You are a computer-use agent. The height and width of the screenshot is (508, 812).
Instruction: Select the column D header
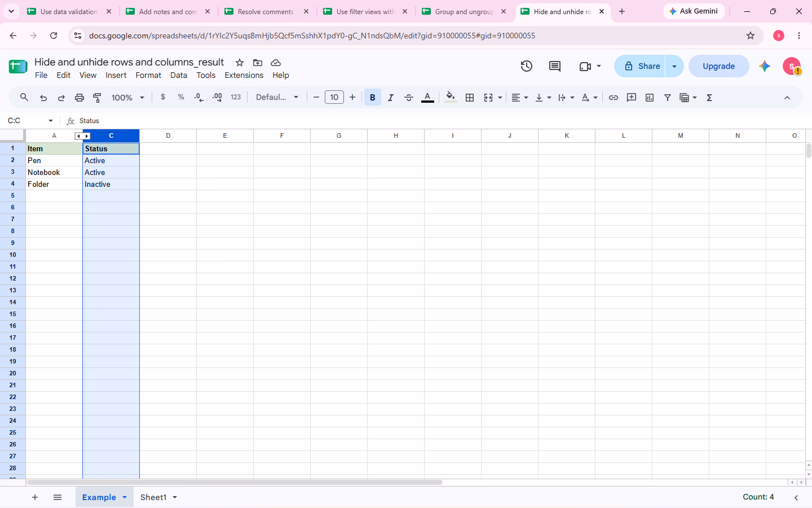click(168, 135)
